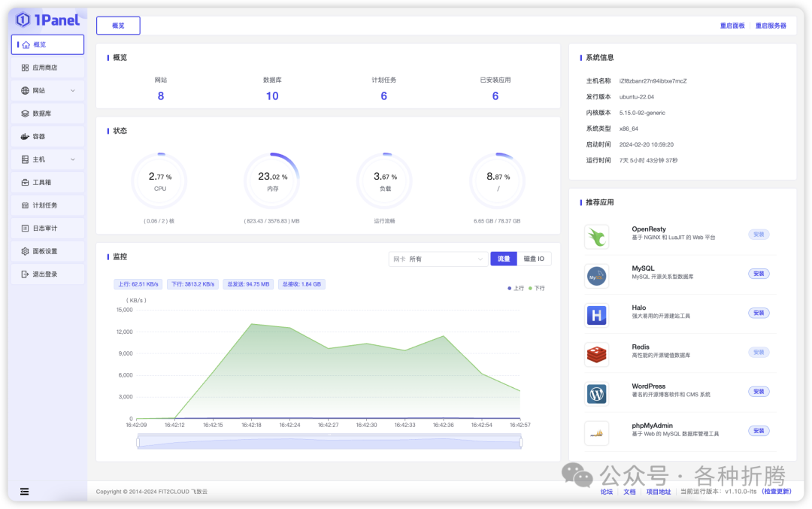
Task: Click the 5.15.0-92-generic kernel value
Action: pos(642,113)
